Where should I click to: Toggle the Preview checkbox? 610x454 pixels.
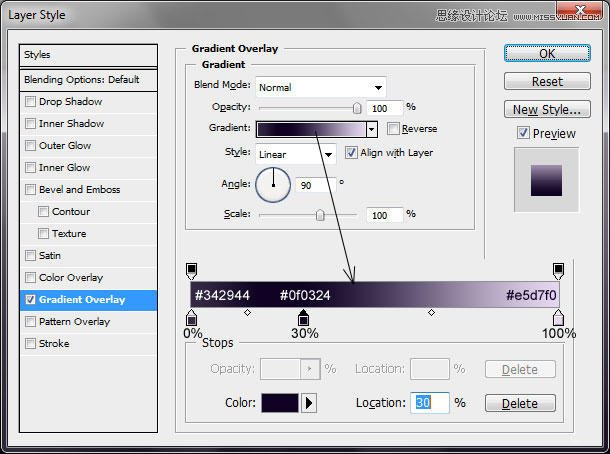pos(523,133)
